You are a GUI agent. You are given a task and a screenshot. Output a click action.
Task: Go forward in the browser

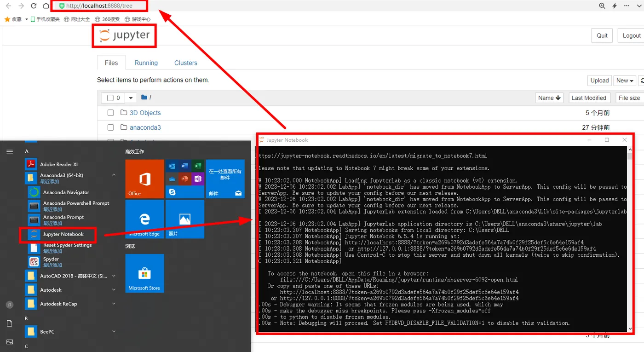tap(21, 6)
